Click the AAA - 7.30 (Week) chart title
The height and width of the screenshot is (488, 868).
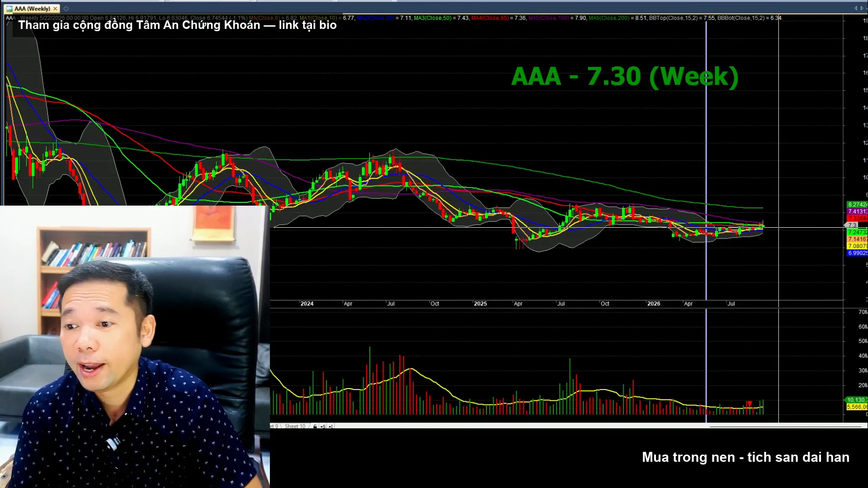tap(625, 76)
